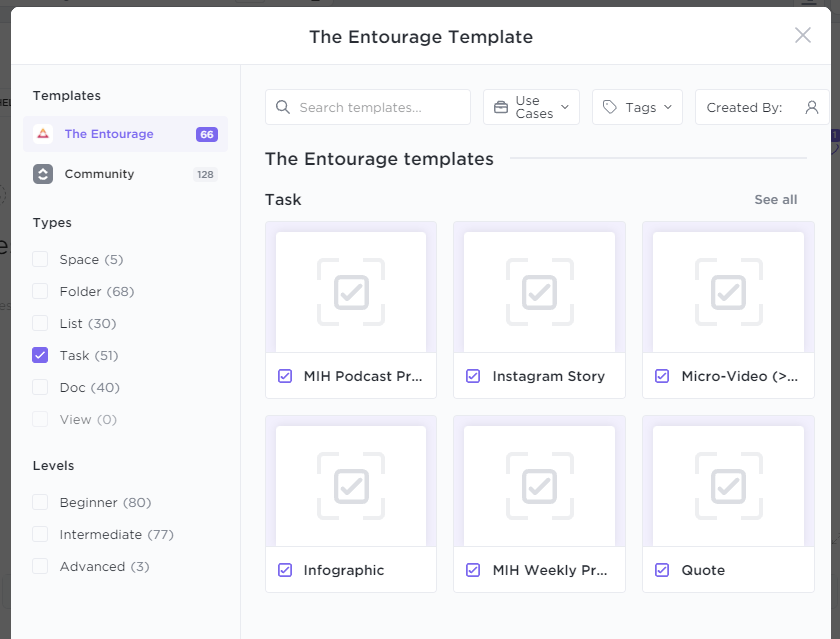This screenshot has width=840, height=639.
Task: Check the Doc (40) type filter
Action: click(x=40, y=387)
